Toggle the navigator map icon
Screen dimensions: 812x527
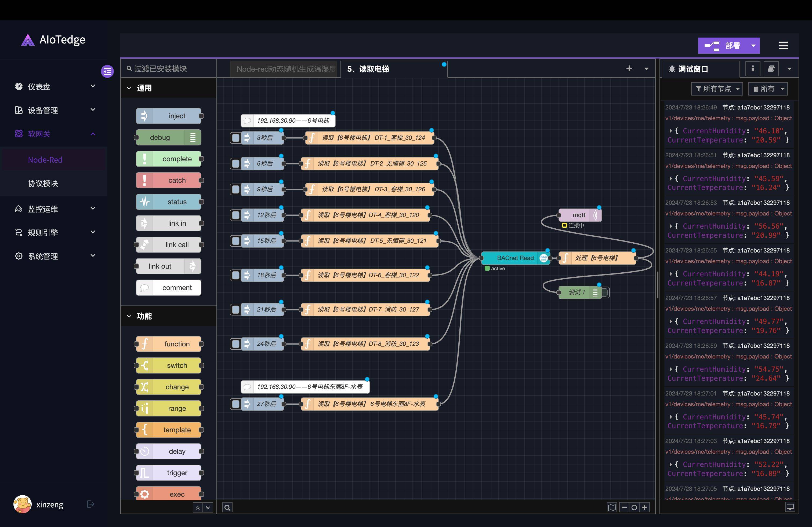[x=612, y=508]
